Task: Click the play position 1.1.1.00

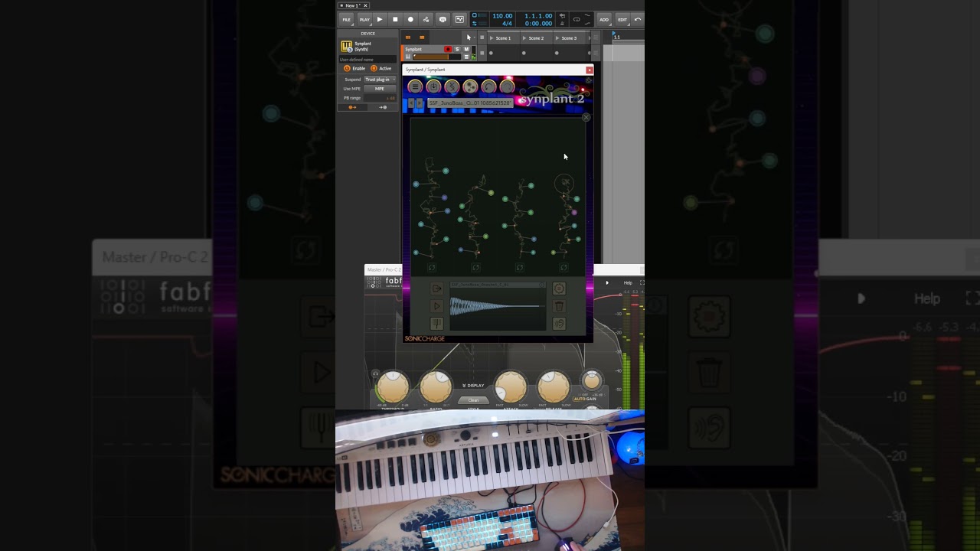Action: click(x=538, y=15)
